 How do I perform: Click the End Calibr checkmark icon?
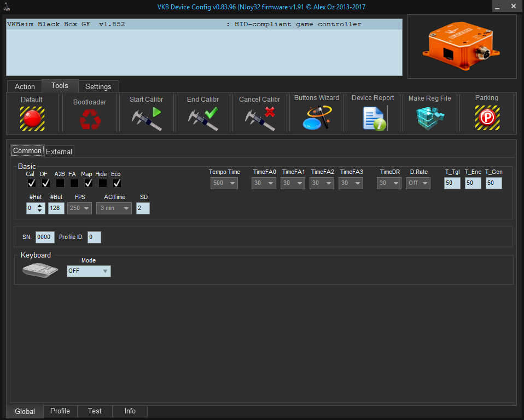[x=203, y=119]
